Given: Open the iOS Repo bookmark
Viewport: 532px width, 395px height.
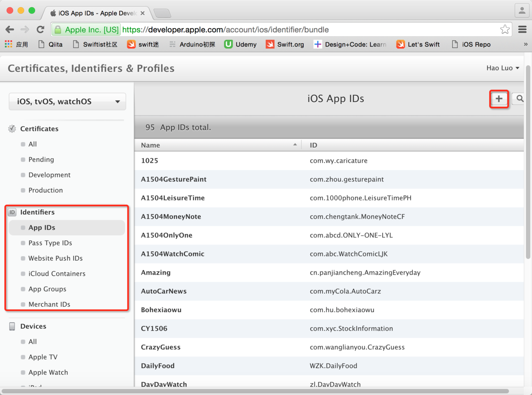Looking at the screenshot, I should (x=471, y=44).
